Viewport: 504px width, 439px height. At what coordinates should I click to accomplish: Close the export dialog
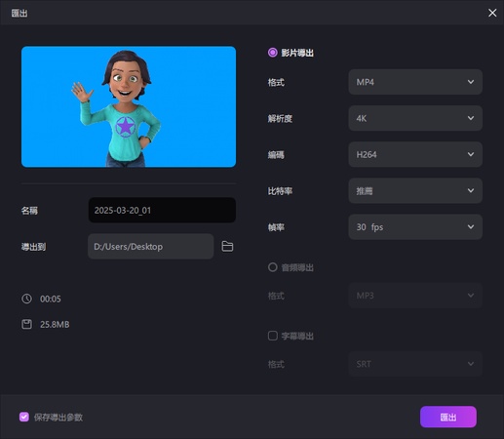[492, 13]
